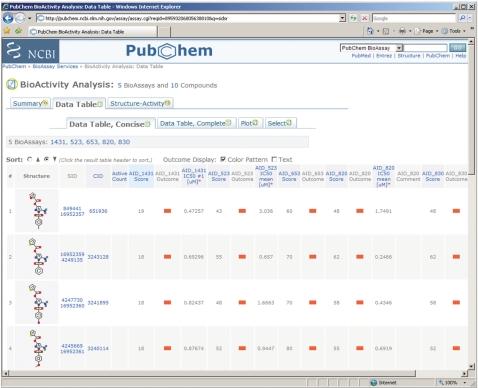Select the PubChem BioActivity Analysis browser tab
Screen dimensions: 478x388
point(92,32)
